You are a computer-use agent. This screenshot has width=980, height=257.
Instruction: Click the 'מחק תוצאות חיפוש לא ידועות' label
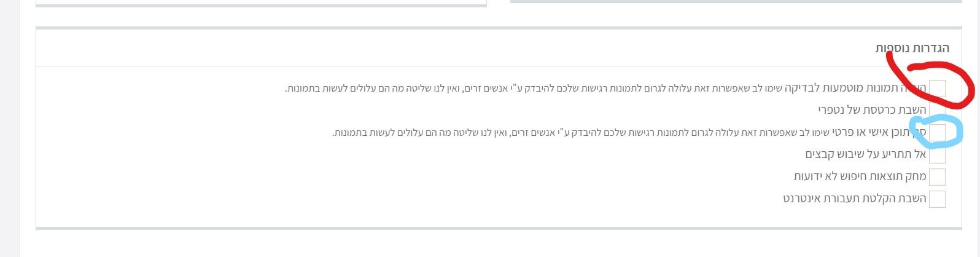[860, 177]
